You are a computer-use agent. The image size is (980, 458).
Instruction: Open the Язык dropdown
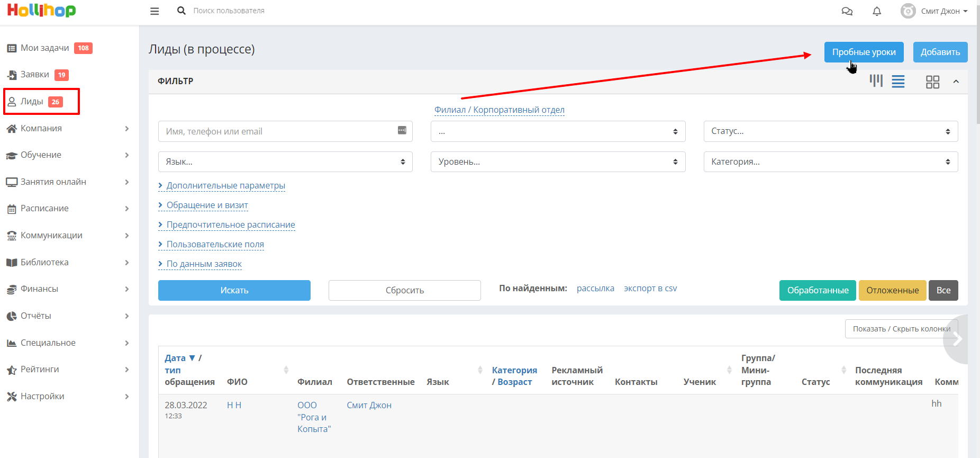[285, 161]
